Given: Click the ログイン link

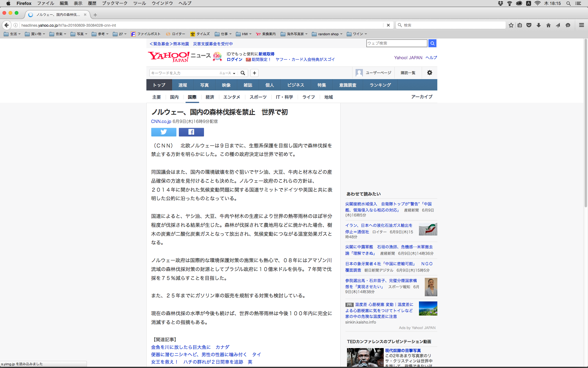Looking at the screenshot, I should pyautogui.click(x=234, y=59).
